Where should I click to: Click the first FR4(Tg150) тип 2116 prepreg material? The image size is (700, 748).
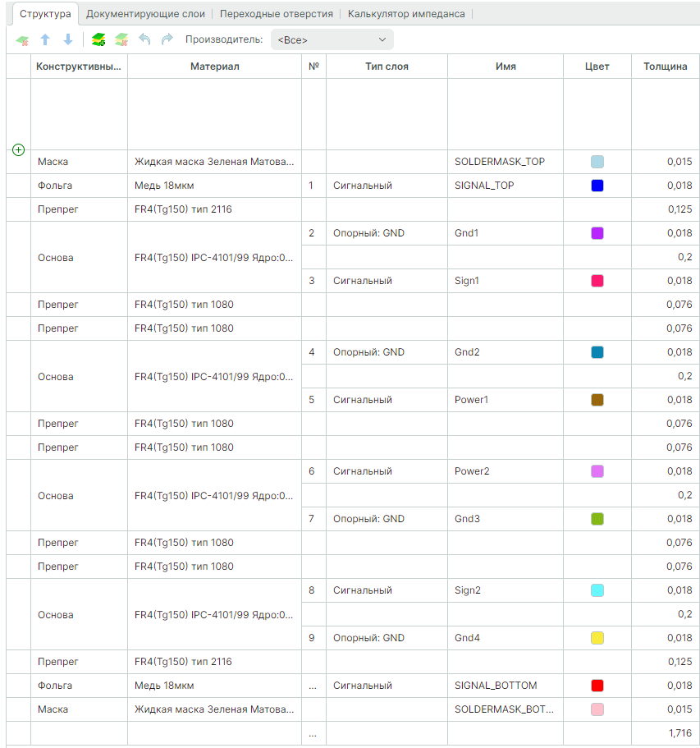(214, 209)
